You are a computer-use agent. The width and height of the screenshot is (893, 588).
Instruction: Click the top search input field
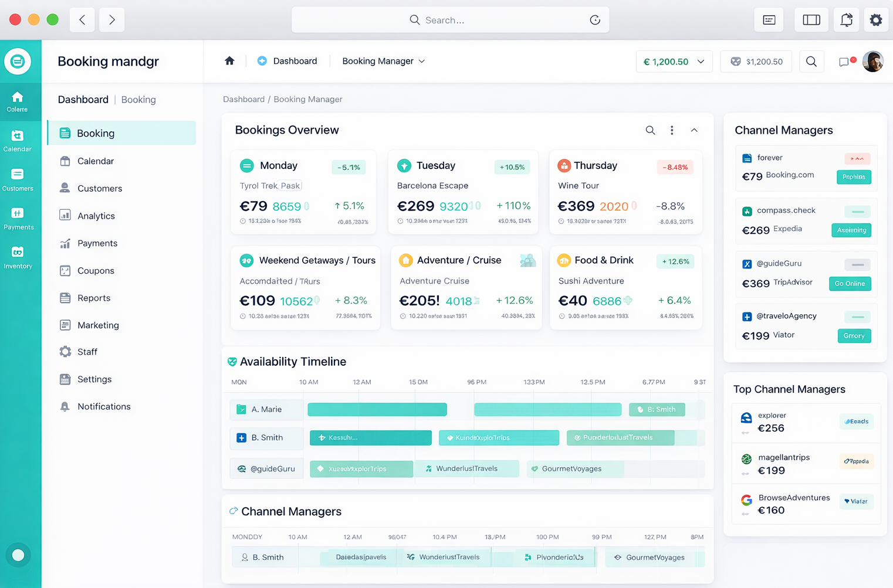click(450, 20)
